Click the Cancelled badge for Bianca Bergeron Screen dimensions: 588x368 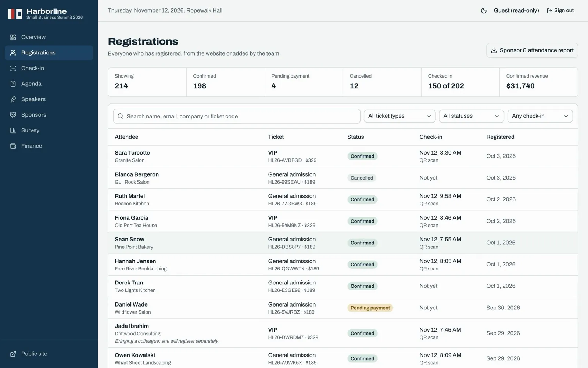coord(362,178)
